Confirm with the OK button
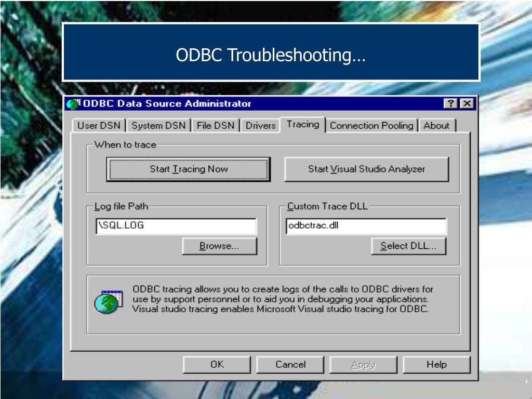The width and height of the screenshot is (532, 399). pos(217,364)
